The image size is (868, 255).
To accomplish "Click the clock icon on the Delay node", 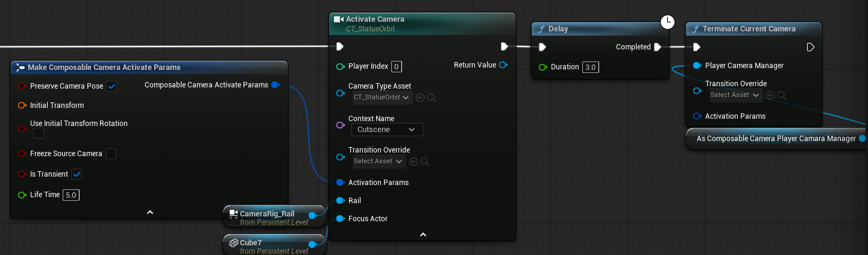I will tap(667, 22).
